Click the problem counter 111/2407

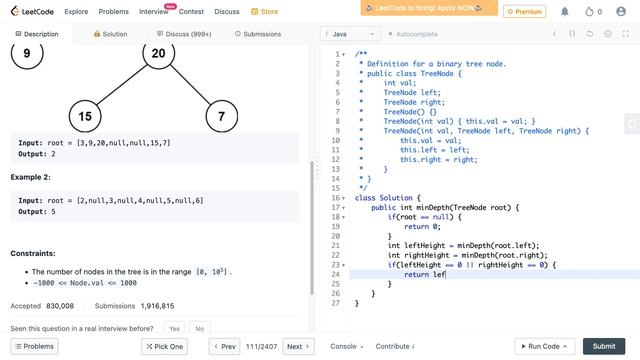coord(261,346)
